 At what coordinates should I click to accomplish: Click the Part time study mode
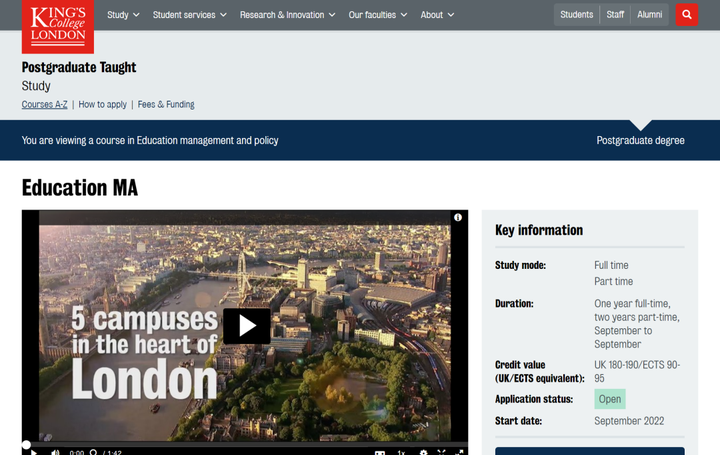pyautogui.click(x=613, y=281)
